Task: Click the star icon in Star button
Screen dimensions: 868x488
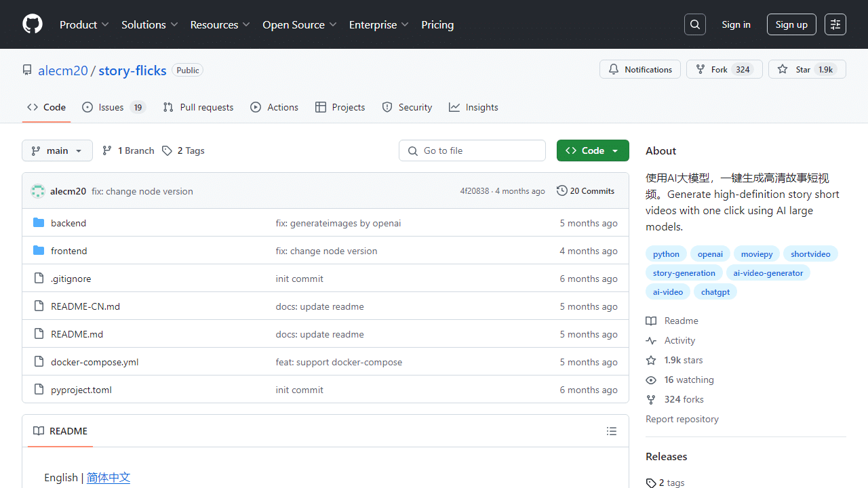Action: 783,69
